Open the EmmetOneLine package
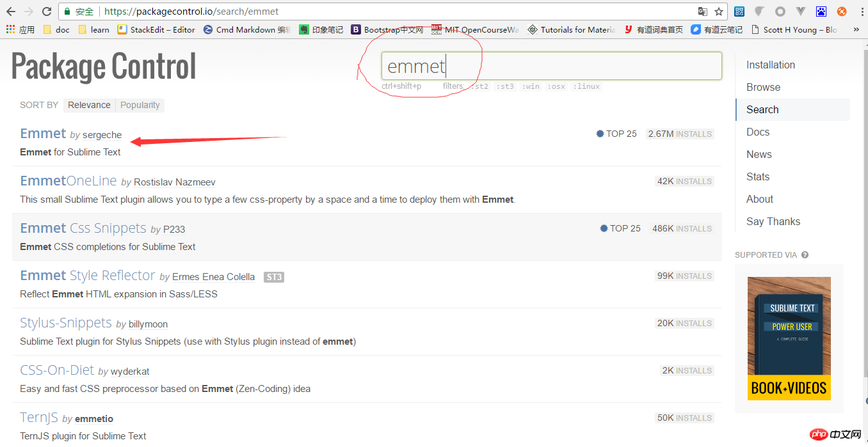The width and height of the screenshot is (868, 447). point(68,180)
